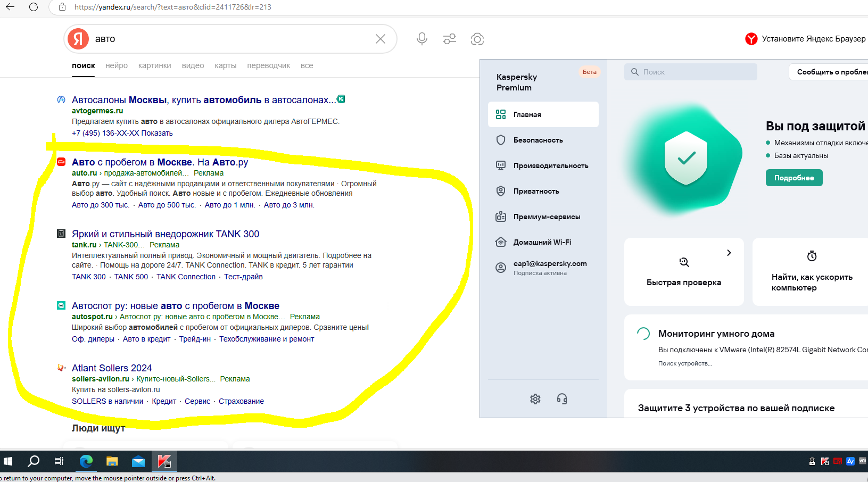Click the VPN lock tray icon
Screen dimensions: 868x482
[812, 461]
